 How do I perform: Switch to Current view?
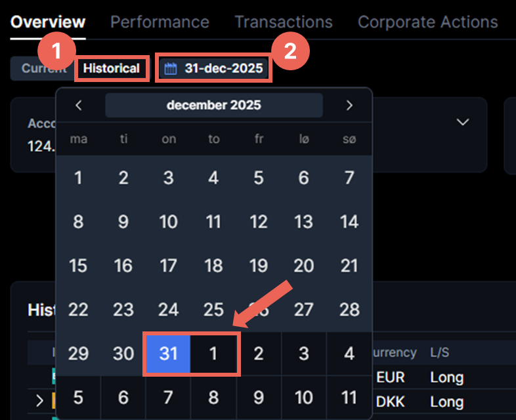pos(43,68)
